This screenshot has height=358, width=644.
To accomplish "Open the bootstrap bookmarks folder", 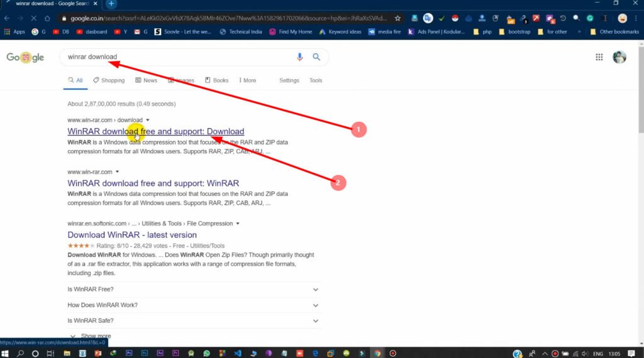I will (x=514, y=31).
